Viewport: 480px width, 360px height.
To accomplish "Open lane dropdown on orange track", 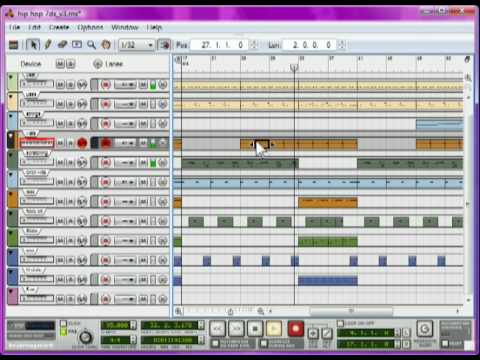I will pos(125,202).
